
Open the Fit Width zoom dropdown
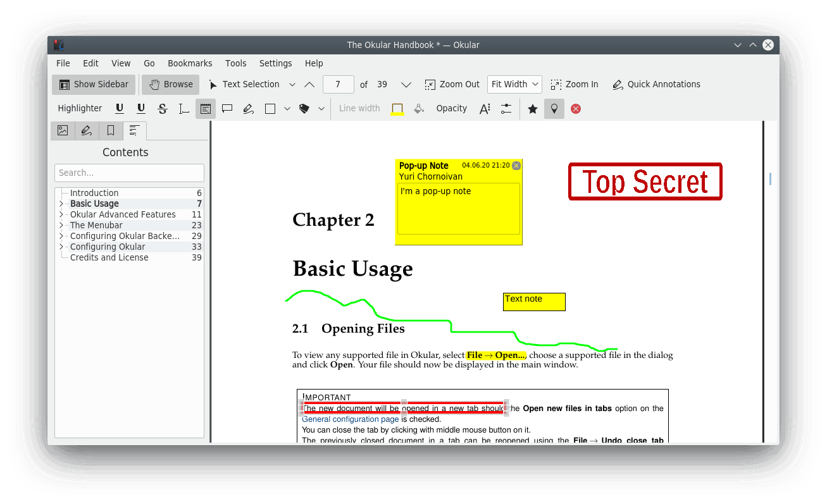[514, 84]
